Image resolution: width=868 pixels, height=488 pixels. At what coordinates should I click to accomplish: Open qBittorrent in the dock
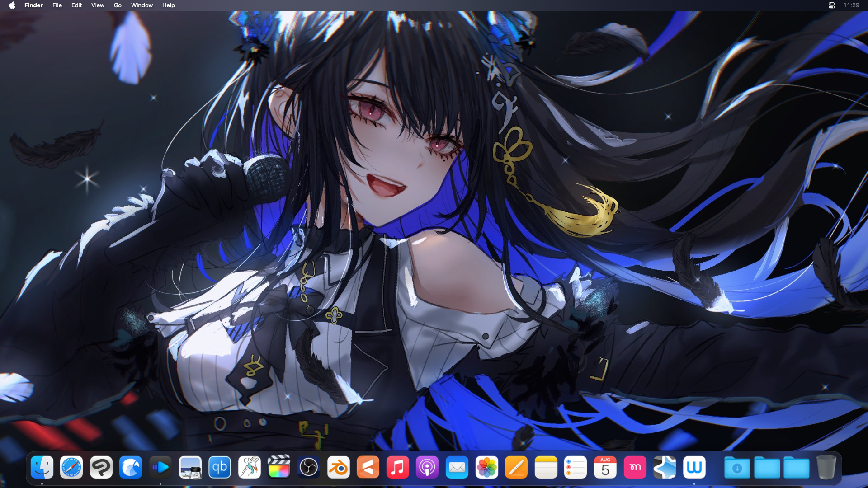[220, 467]
